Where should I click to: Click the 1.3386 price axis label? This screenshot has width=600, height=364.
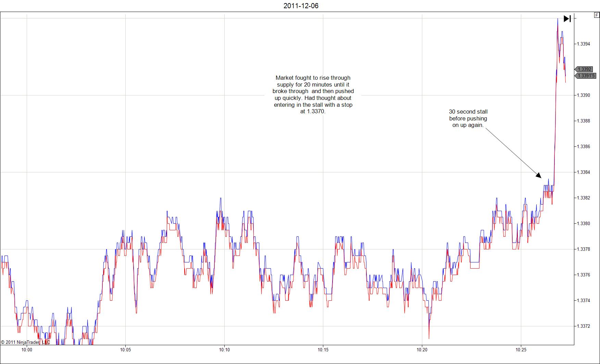coord(584,146)
